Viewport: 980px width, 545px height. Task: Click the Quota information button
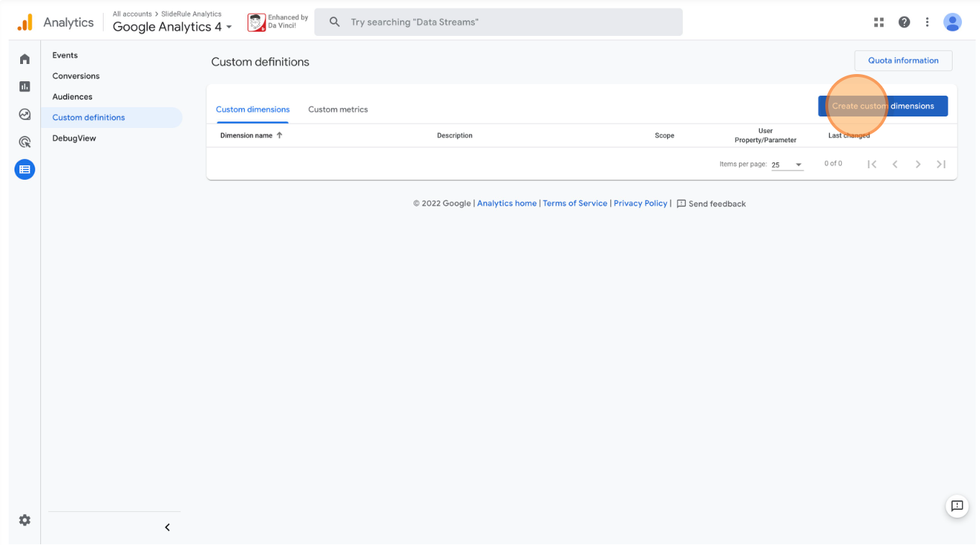[x=902, y=60]
